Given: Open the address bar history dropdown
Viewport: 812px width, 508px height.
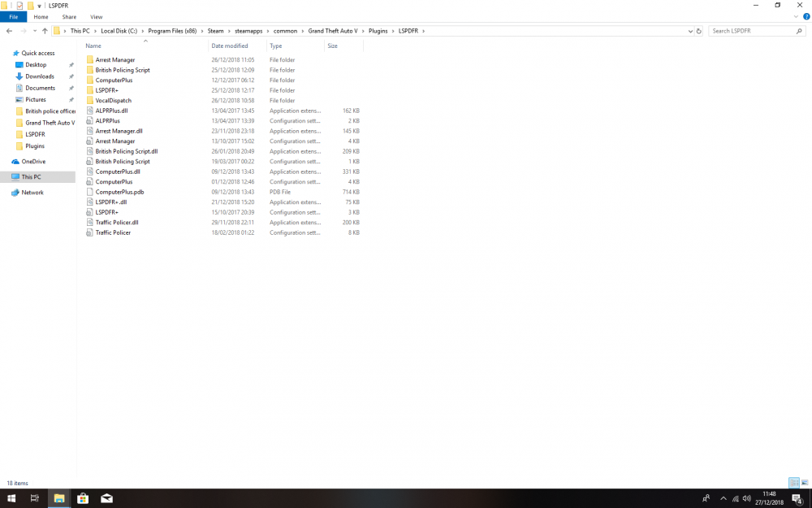Looking at the screenshot, I should coord(690,31).
